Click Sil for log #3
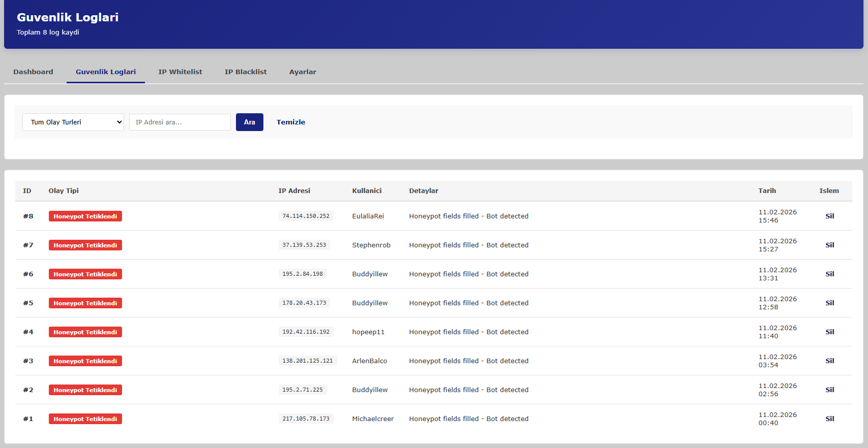 (829, 361)
